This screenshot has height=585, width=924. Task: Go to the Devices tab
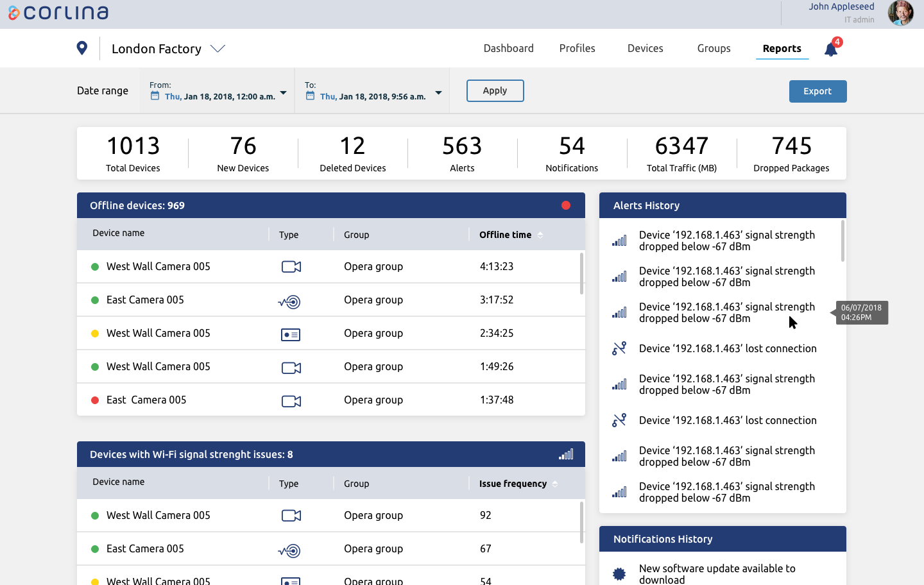click(645, 48)
